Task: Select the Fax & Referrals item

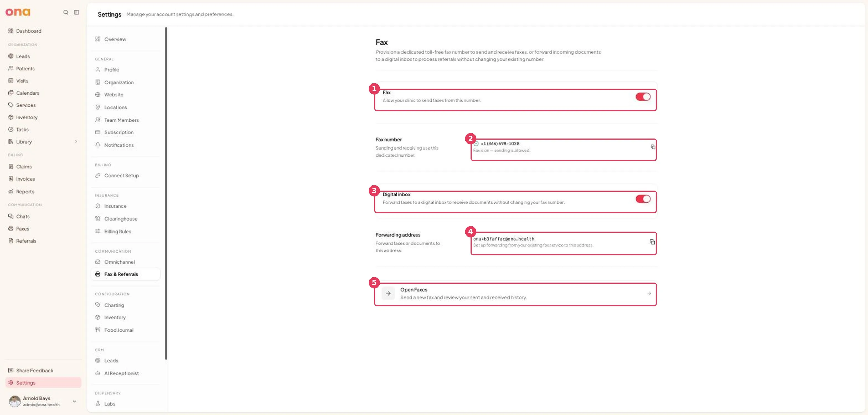Action: click(125, 274)
